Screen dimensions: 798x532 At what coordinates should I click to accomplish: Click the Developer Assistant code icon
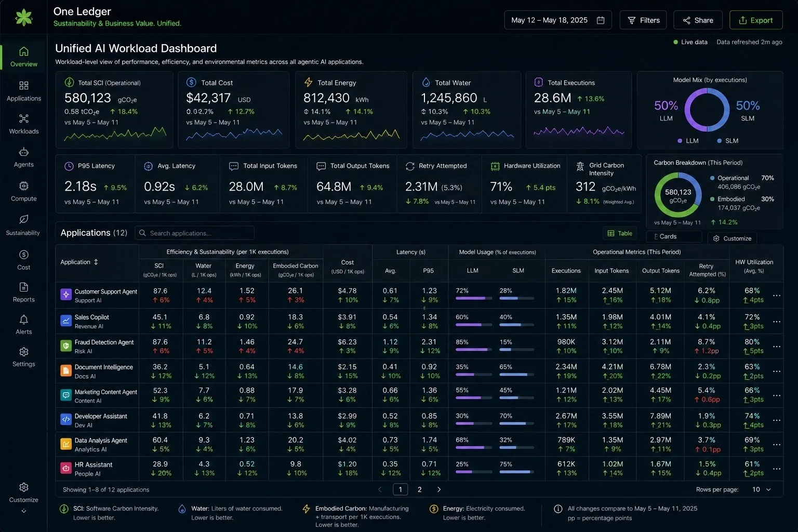(x=66, y=420)
